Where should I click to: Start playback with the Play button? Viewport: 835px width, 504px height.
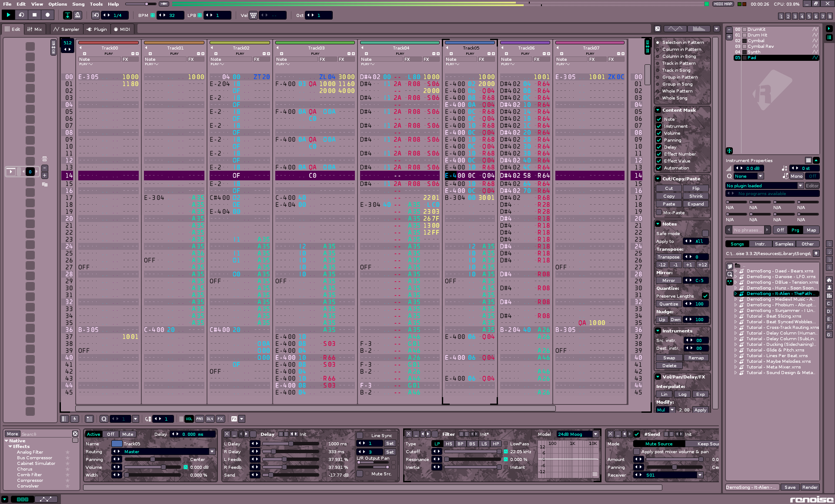[x=8, y=15]
